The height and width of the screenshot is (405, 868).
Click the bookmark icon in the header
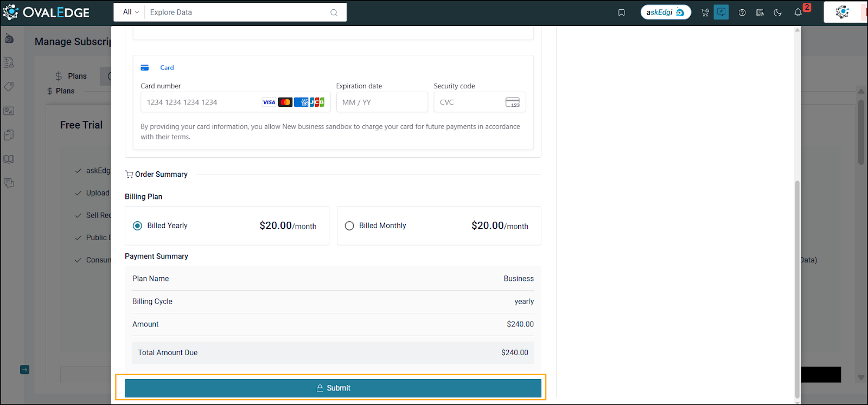coord(621,12)
